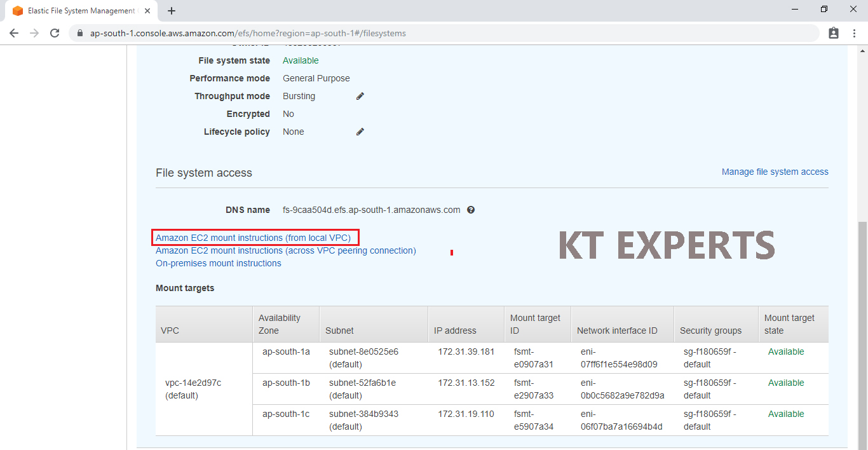Reload the page using the refresh icon
868x450 pixels.
[55, 33]
